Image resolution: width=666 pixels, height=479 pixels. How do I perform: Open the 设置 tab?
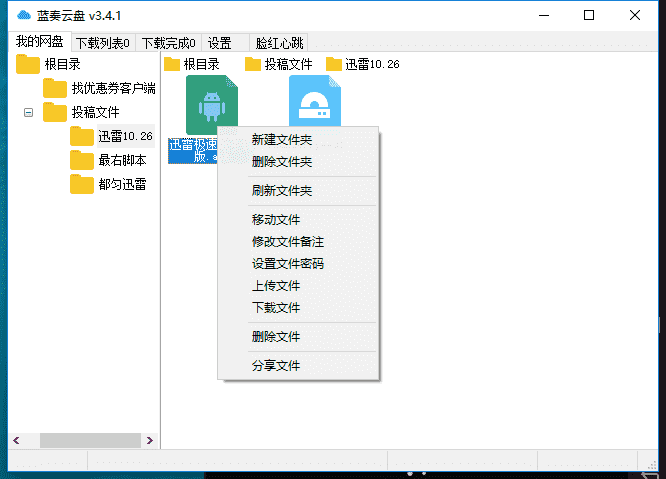220,42
